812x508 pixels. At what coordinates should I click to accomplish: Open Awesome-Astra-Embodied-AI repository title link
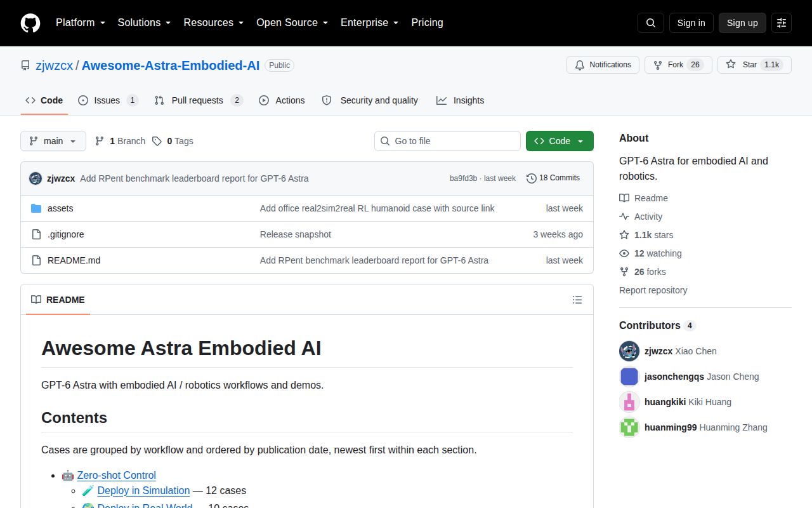tap(171, 65)
